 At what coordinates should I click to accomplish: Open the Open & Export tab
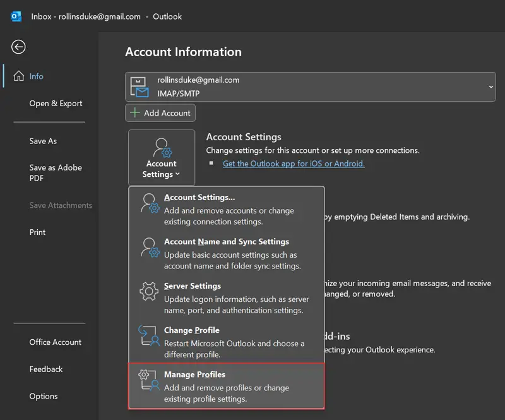click(x=56, y=104)
